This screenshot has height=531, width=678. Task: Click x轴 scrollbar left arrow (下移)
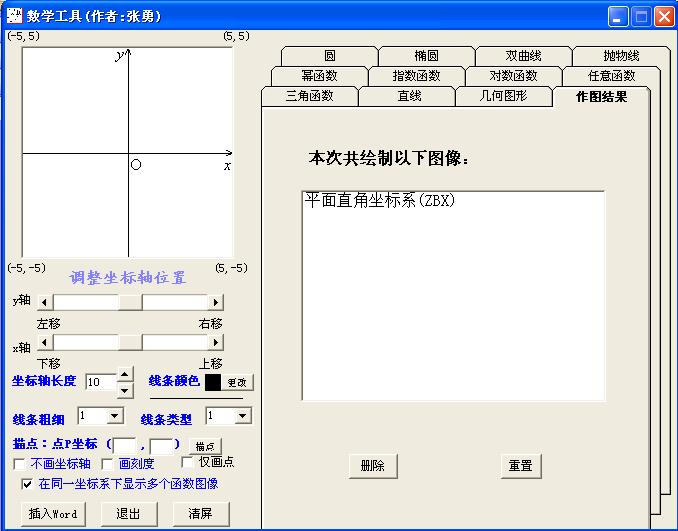pyautogui.click(x=45, y=342)
